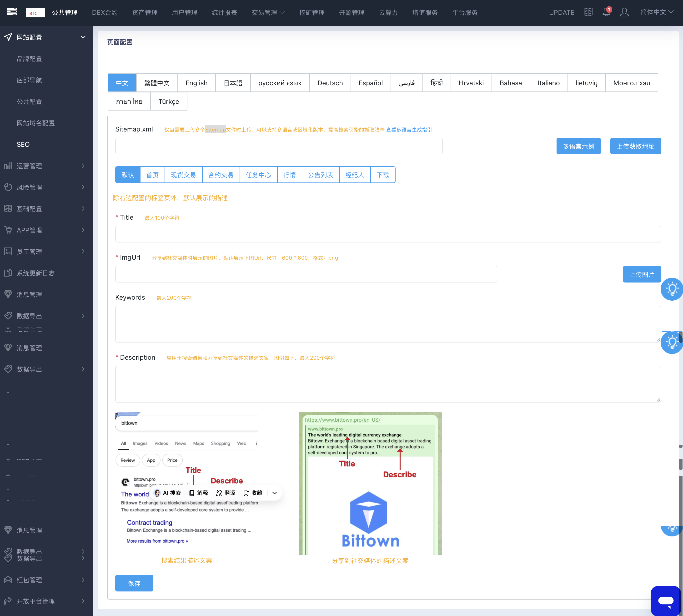Click the 上传获取地址 button

click(x=635, y=146)
